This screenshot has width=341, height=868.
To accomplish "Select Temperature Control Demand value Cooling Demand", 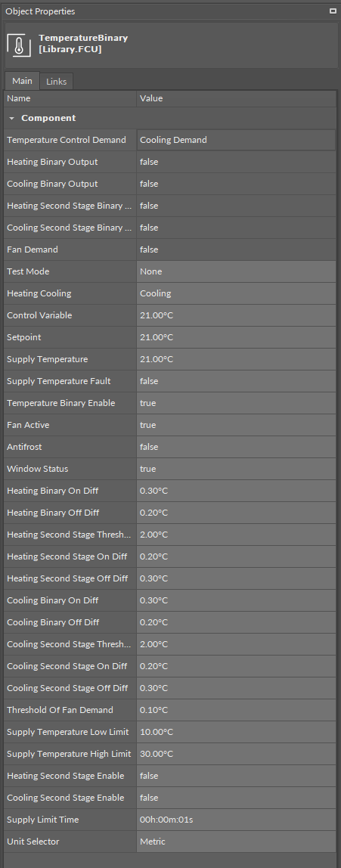I will tap(236, 140).
